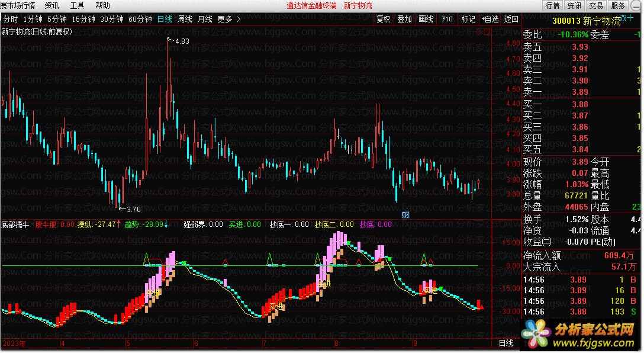Click the 强弱界: 0.00 indicator label
Image resolution: width=644 pixels, height=353 pixels.
click(x=203, y=224)
